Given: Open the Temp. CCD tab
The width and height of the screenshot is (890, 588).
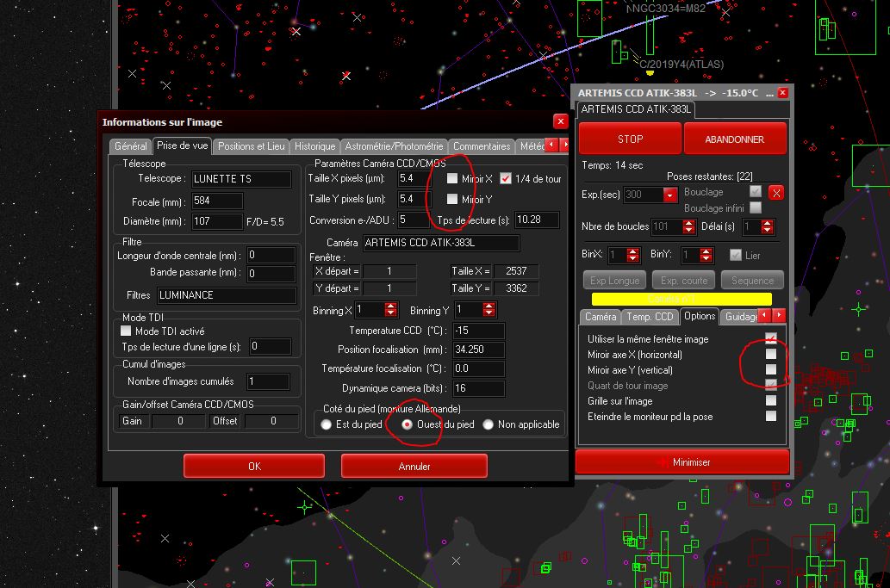Looking at the screenshot, I should pos(650,317).
